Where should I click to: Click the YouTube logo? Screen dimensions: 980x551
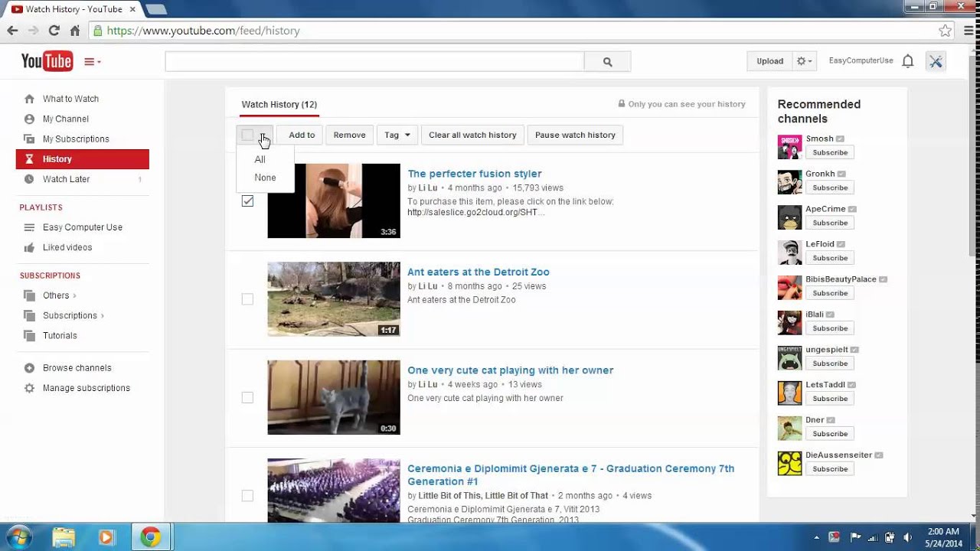click(47, 61)
